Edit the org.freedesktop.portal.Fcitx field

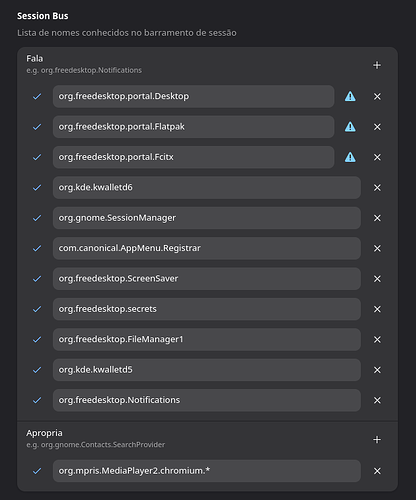[193, 157]
